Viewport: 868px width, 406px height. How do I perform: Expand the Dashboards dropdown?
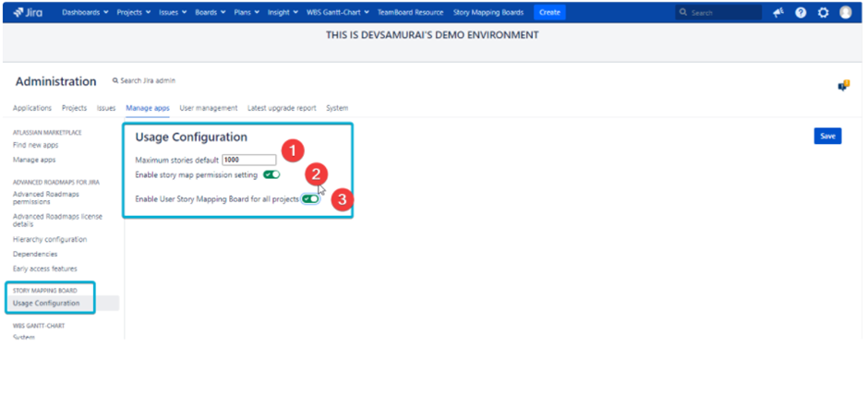coord(85,13)
